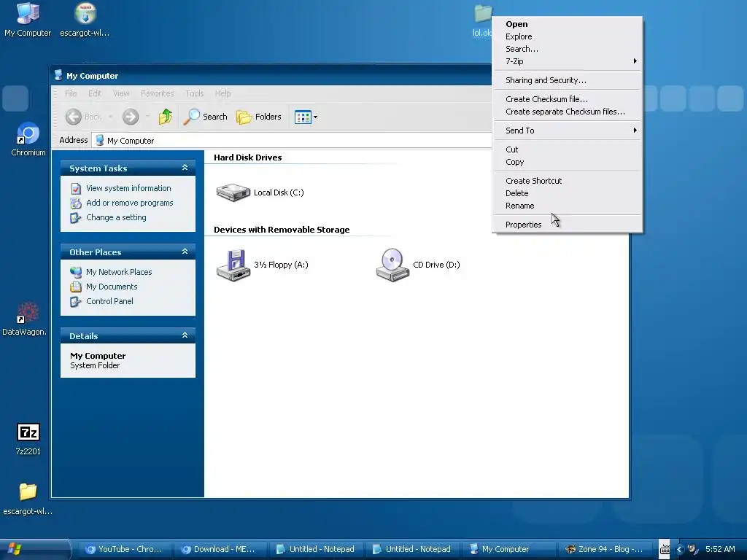The width and height of the screenshot is (747, 560).
Task: Click the Windows Start button
Action: tap(34, 549)
